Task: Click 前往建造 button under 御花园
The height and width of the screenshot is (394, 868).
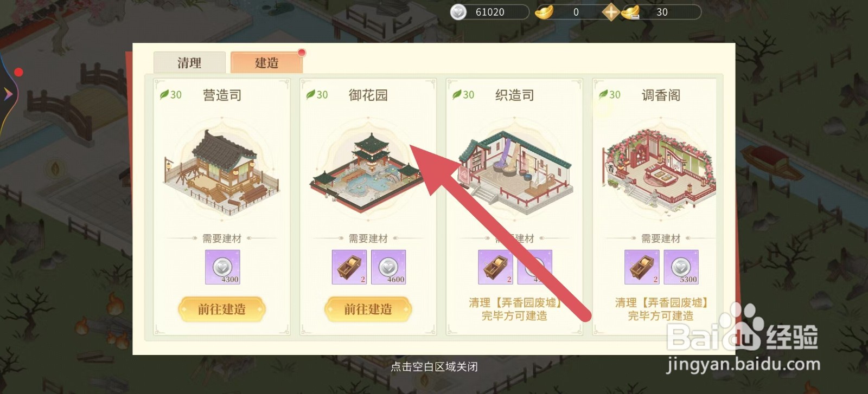Action: (x=368, y=309)
